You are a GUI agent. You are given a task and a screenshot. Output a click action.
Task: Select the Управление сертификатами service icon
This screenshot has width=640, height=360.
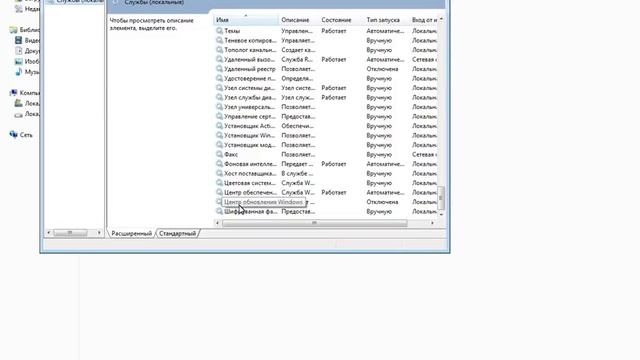point(219,116)
